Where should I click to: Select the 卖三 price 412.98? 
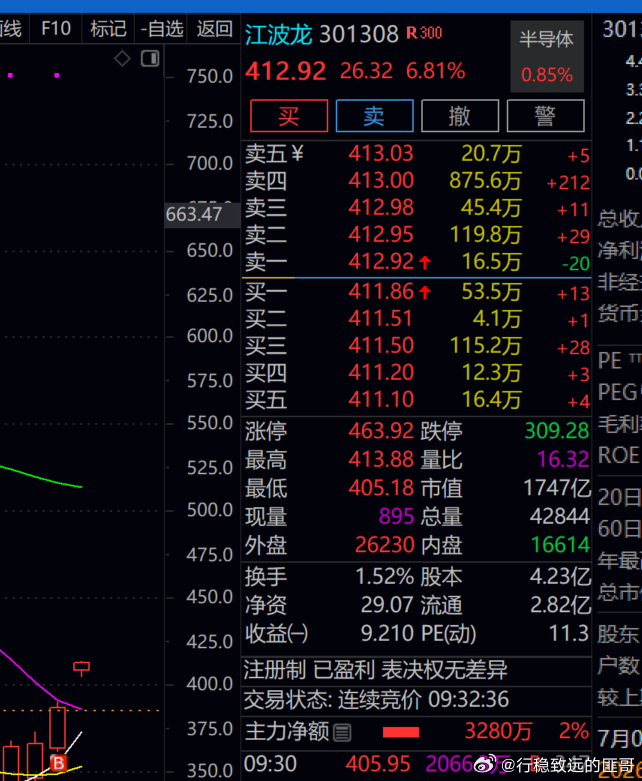[x=381, y=208]
